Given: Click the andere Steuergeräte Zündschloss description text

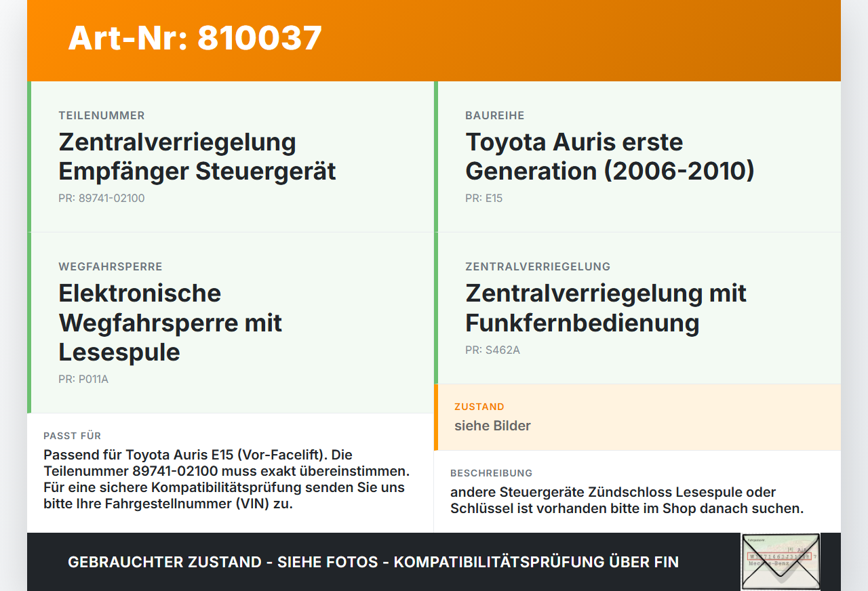Looking at the screenshot, I should click(x=627, y=500).
